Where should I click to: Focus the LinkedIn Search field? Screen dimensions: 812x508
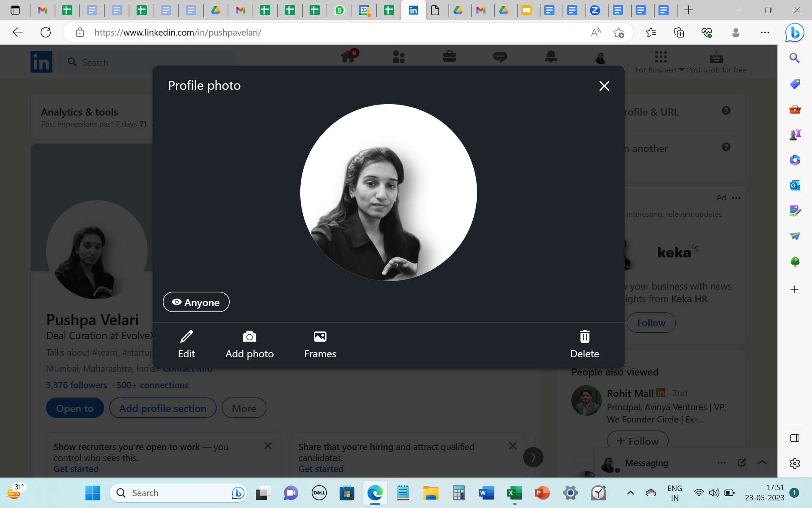pos(146,62)
